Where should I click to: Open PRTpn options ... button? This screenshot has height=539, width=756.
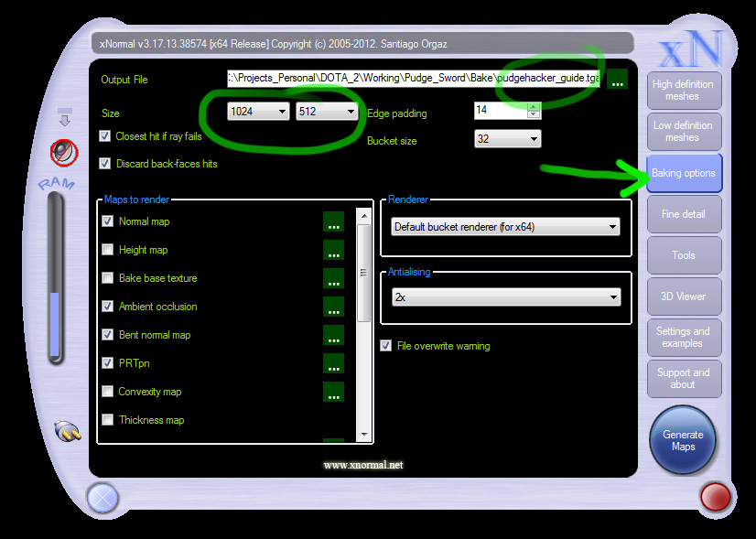[x=333, y=363]
